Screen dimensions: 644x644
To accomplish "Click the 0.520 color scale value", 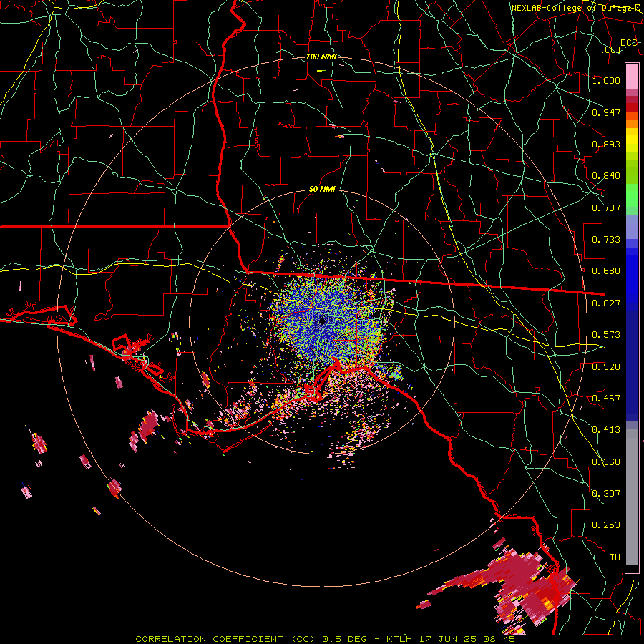I will [x=606, y=367].
